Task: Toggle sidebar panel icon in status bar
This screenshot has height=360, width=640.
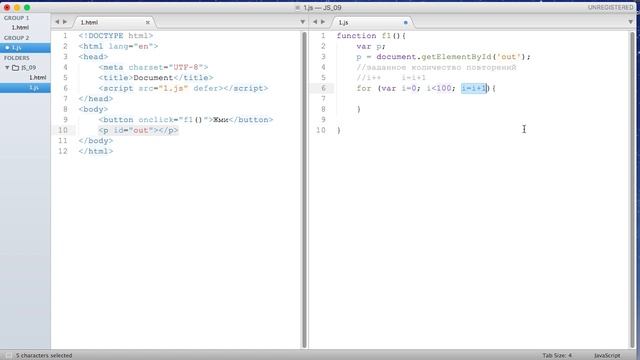Action: pyautogui.click(x=9, y=356)
